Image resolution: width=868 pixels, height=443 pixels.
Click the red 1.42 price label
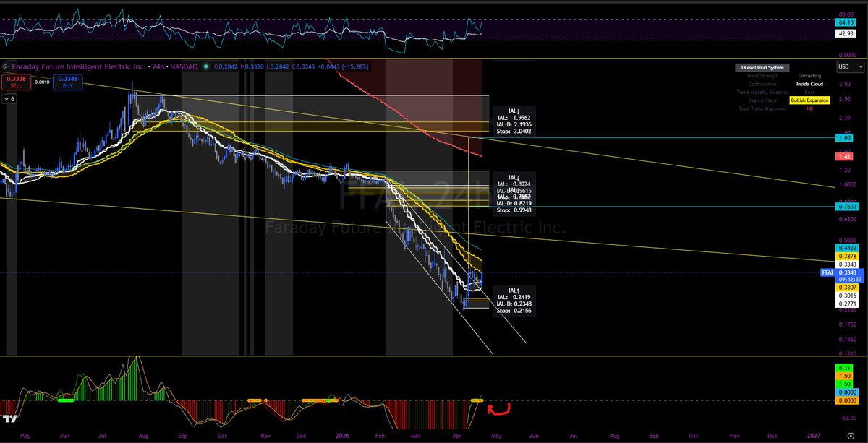846,157
